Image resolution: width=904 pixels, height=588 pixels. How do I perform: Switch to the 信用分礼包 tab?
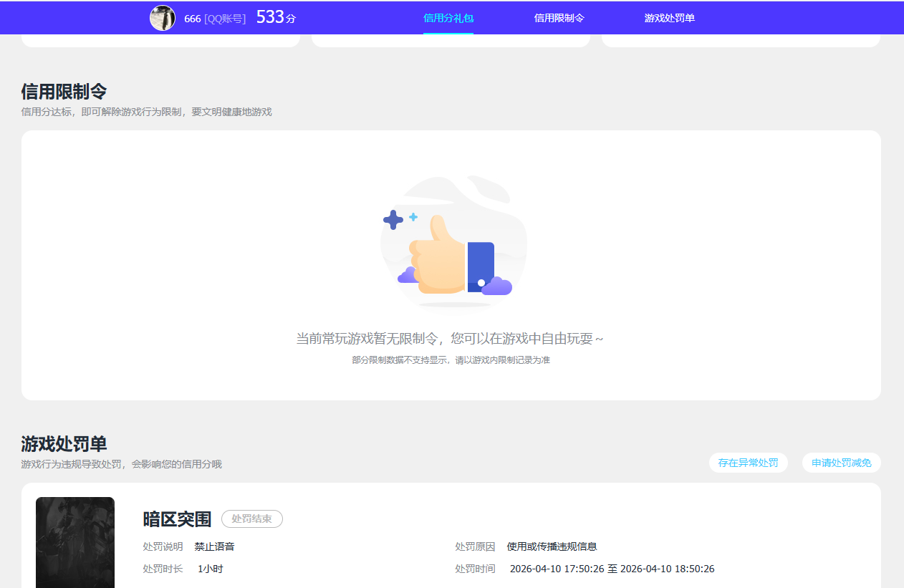click(448, 18)
